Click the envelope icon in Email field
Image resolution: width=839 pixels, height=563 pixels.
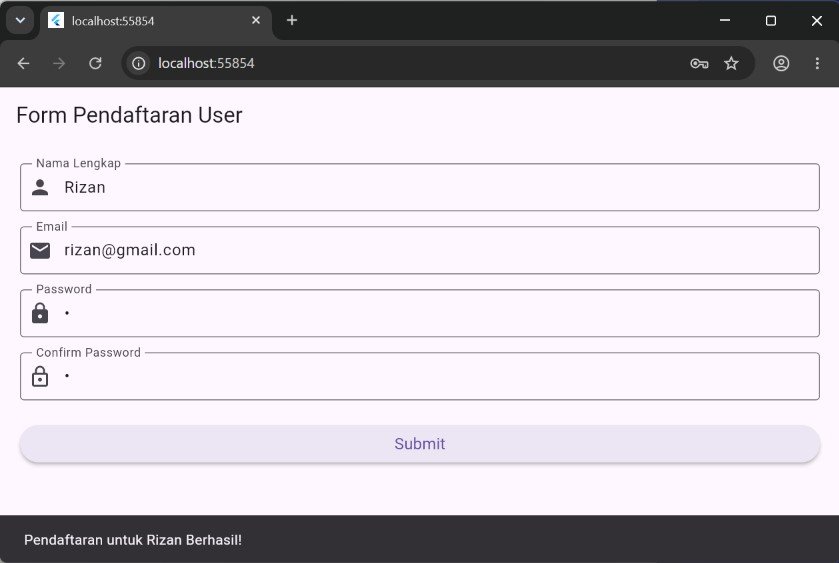click(x=40, y=250)
